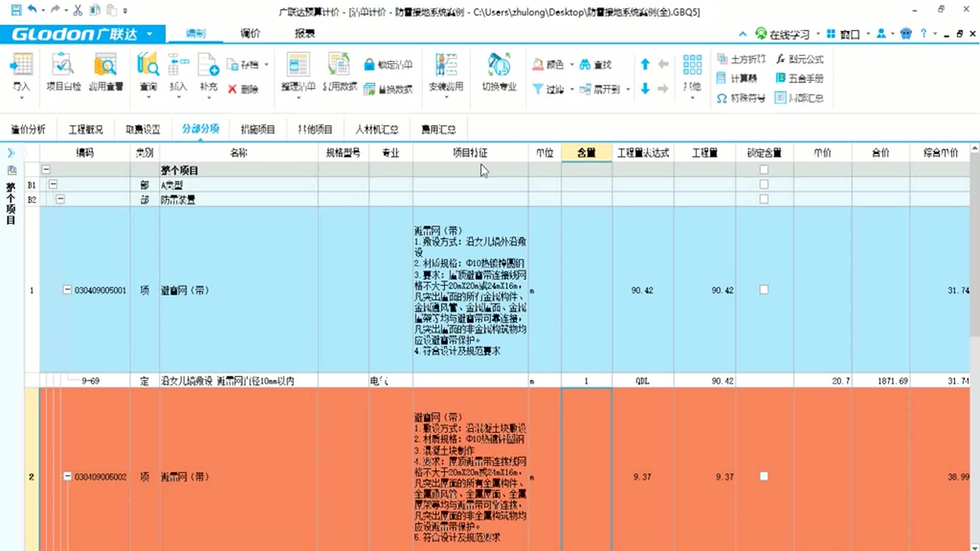Click the 特殊符号 omega icon
This screenshot has width=980, height=551.
click(x=721, y=98)
